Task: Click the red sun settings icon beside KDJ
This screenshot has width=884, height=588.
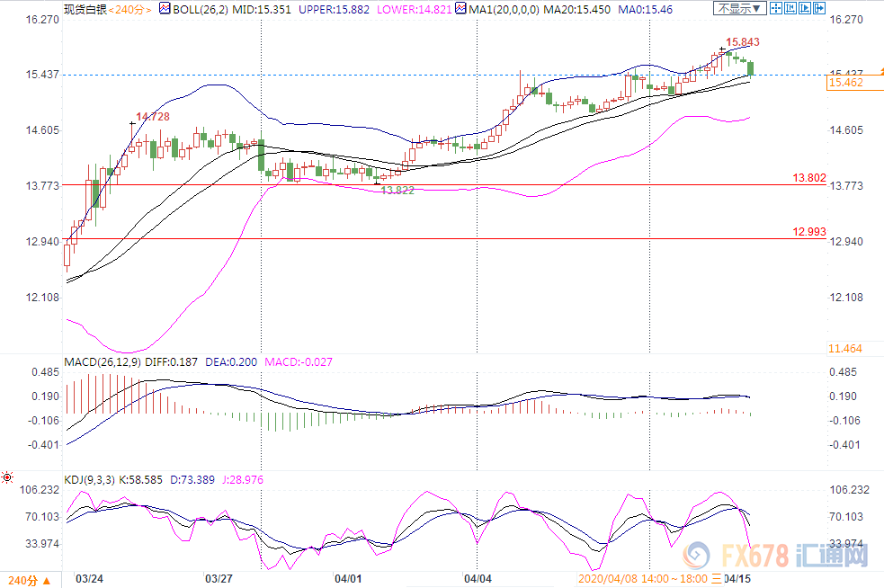Action: [7, 479]
